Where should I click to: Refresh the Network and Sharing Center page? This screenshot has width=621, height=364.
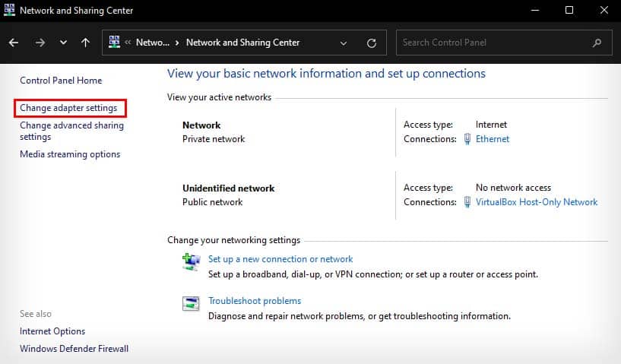[372, 43]
